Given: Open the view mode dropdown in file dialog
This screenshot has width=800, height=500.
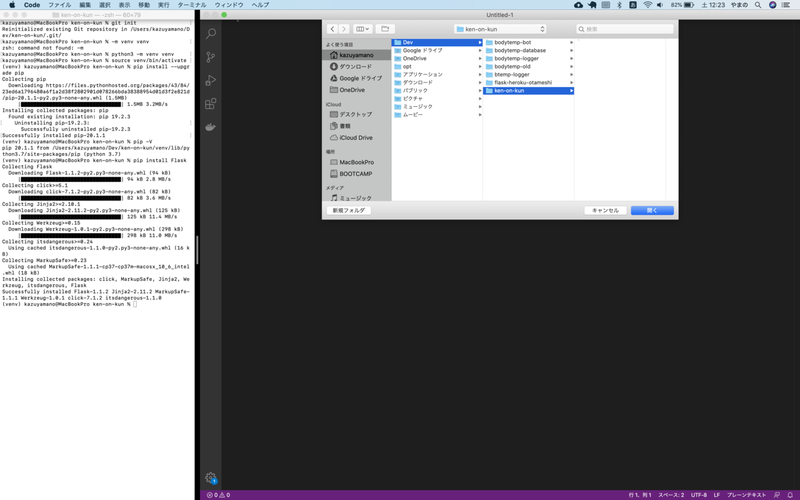Looking at the screenshot, I should [363, 29].
